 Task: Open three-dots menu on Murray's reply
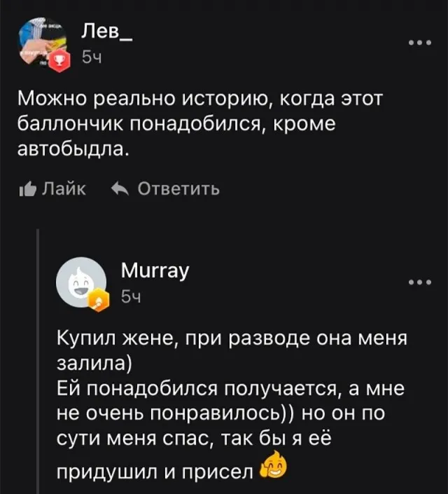(x=423, y=282)
